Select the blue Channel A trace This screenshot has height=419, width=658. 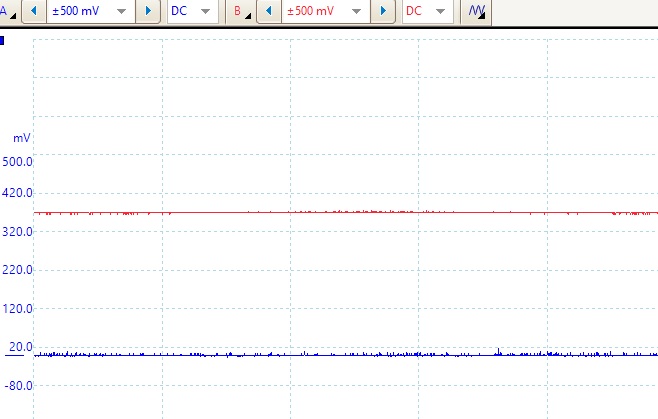[x=346, y=355]
